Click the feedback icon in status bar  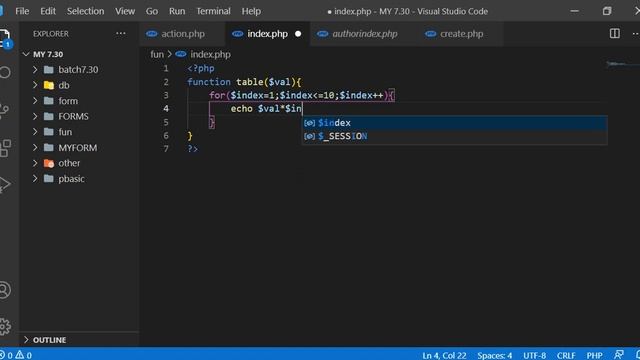pyautogui.click(x=619, y=355)
